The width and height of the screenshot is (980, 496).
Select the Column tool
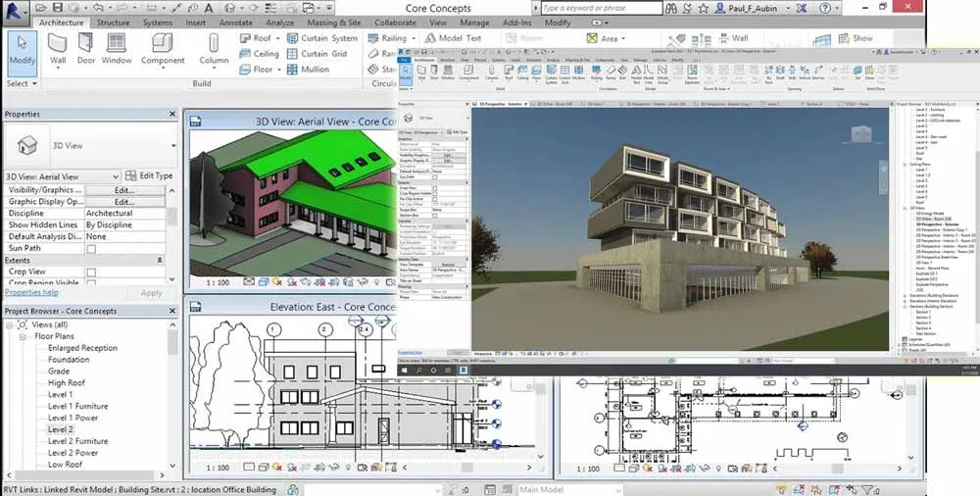point(215,49)
